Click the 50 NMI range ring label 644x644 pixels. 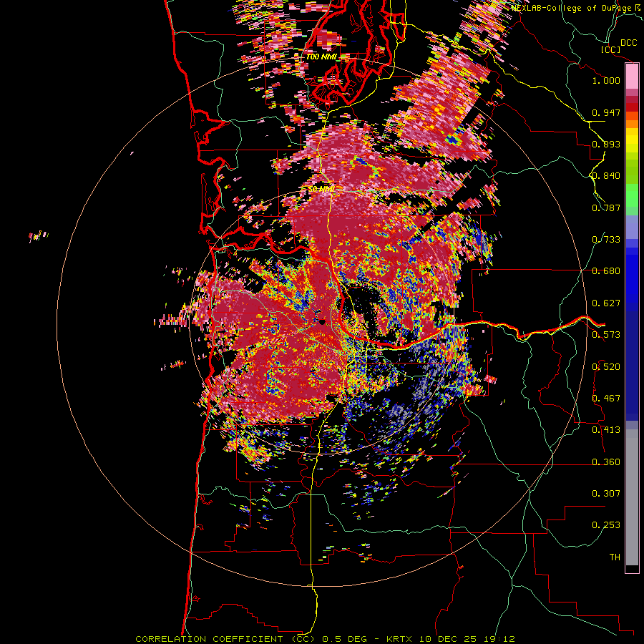(x=321, y=190)
